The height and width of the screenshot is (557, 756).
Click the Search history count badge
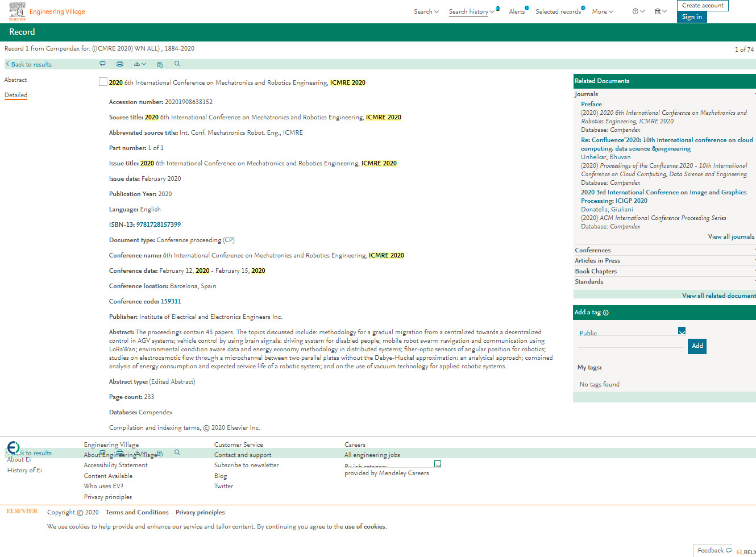(498, 8)
